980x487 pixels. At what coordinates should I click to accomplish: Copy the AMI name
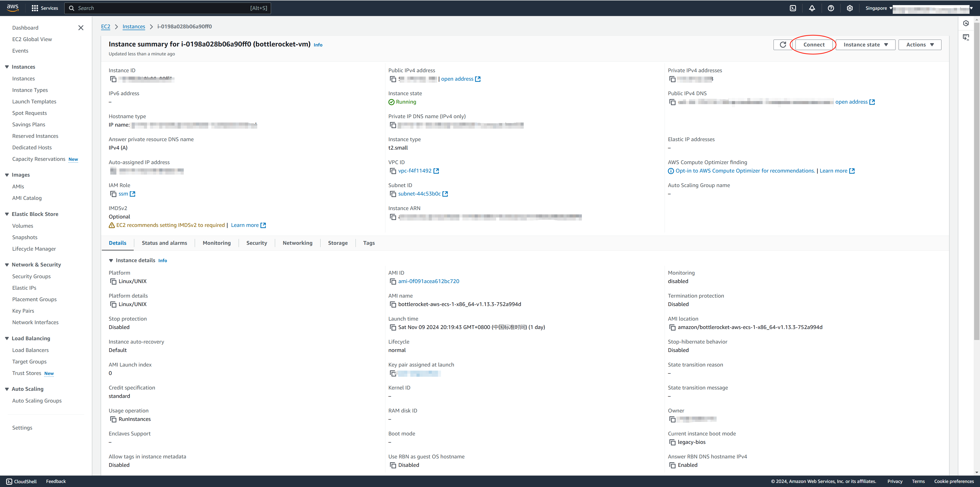coord(393,304)
